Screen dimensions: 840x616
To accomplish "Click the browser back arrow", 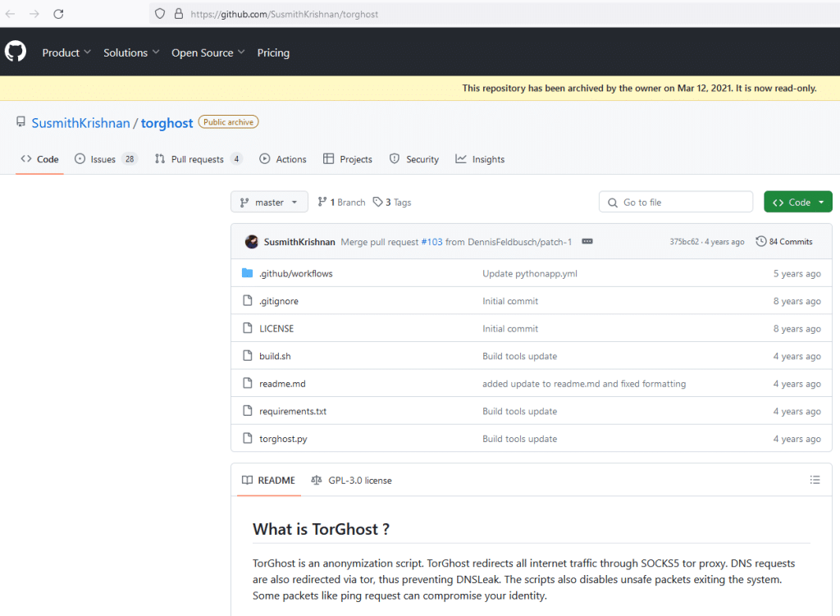I will coord(10,14).
